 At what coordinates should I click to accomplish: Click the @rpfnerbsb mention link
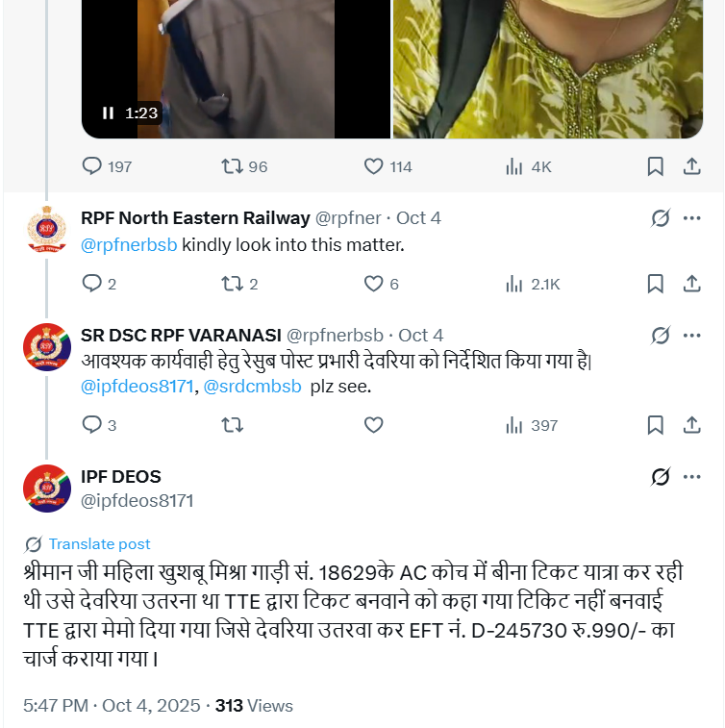129,244
